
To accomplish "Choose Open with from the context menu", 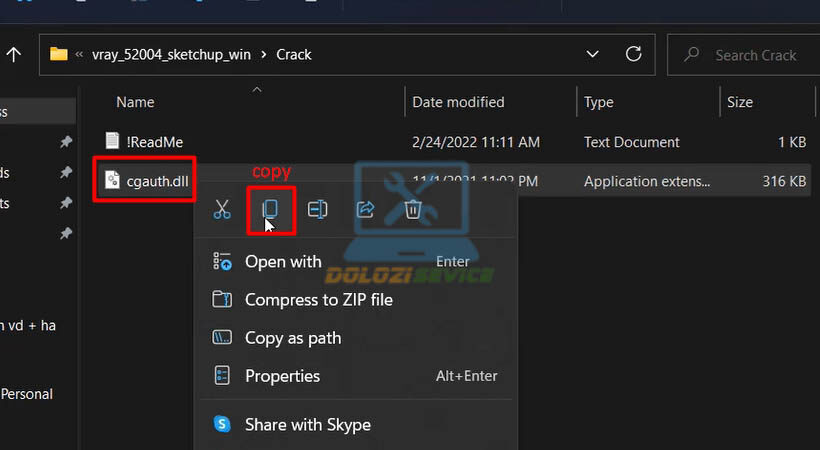I will (283, 262).
